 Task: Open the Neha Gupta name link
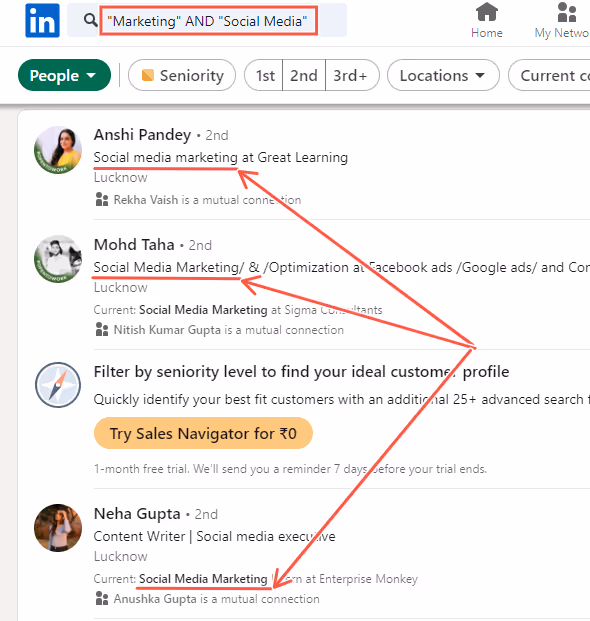pyautogui.click(x=137, y=514)
